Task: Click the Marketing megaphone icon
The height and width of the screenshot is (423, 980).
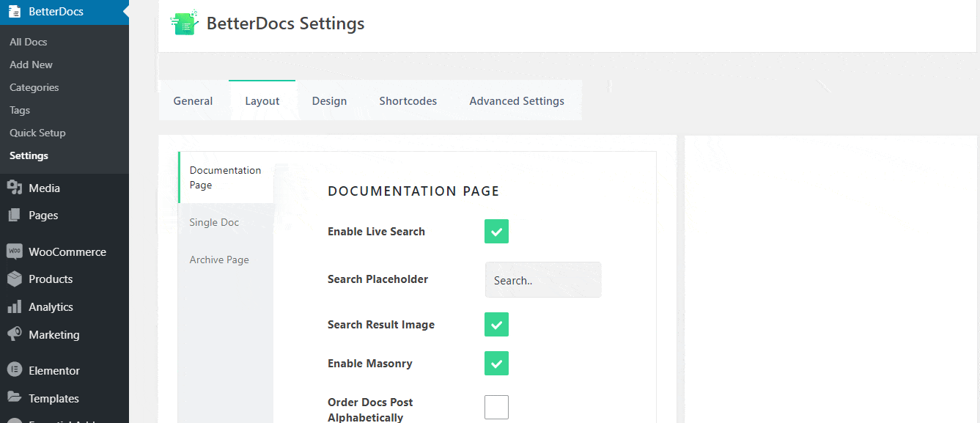Action: 15,334
